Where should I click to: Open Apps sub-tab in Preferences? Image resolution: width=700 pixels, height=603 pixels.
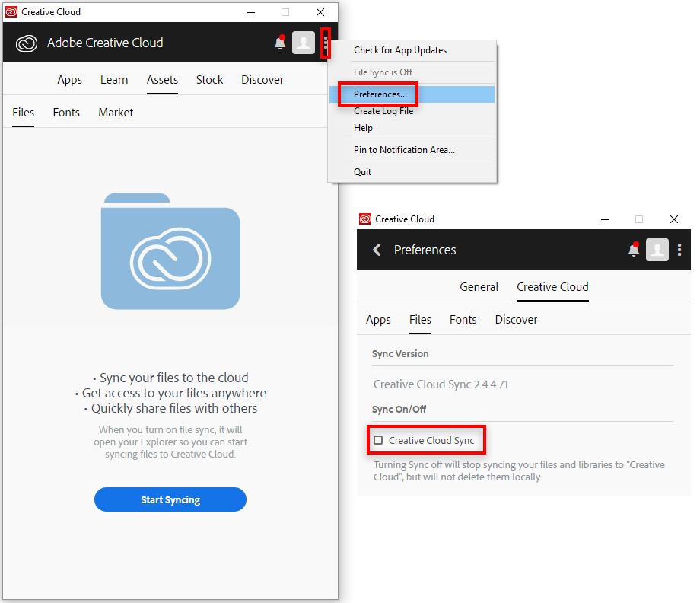click(379, 320)
